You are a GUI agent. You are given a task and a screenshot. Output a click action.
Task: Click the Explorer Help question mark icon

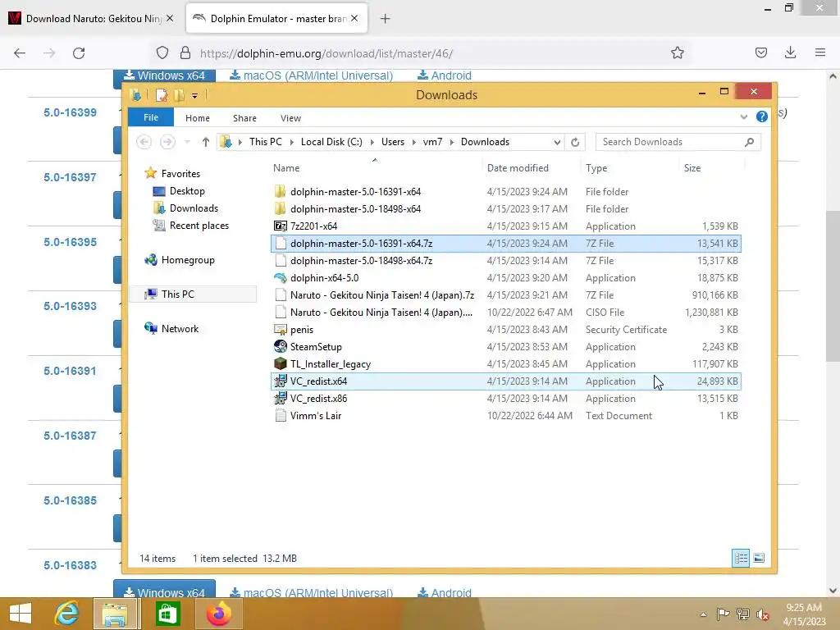point(762,116)
